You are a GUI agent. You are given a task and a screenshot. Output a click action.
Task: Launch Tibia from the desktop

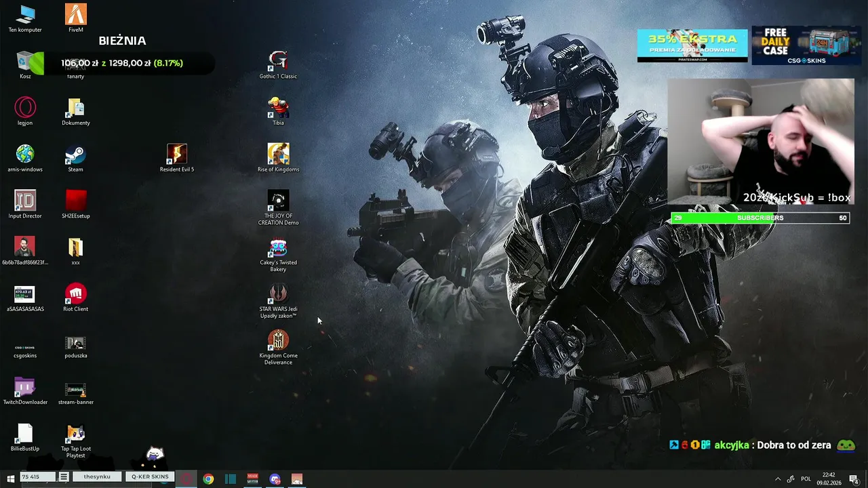click(278, 111)
